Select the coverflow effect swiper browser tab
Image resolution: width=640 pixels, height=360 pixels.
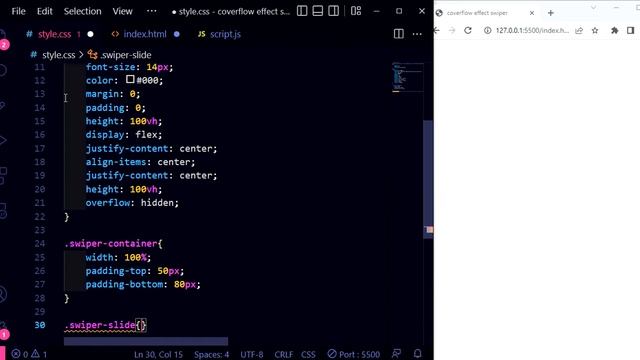point(477,13)
